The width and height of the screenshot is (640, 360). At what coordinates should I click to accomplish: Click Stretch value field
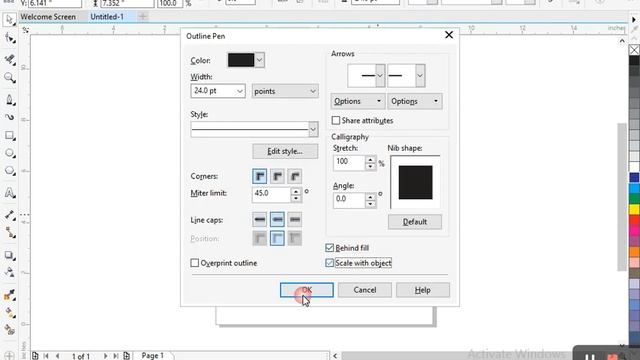(x=349, y=162)
